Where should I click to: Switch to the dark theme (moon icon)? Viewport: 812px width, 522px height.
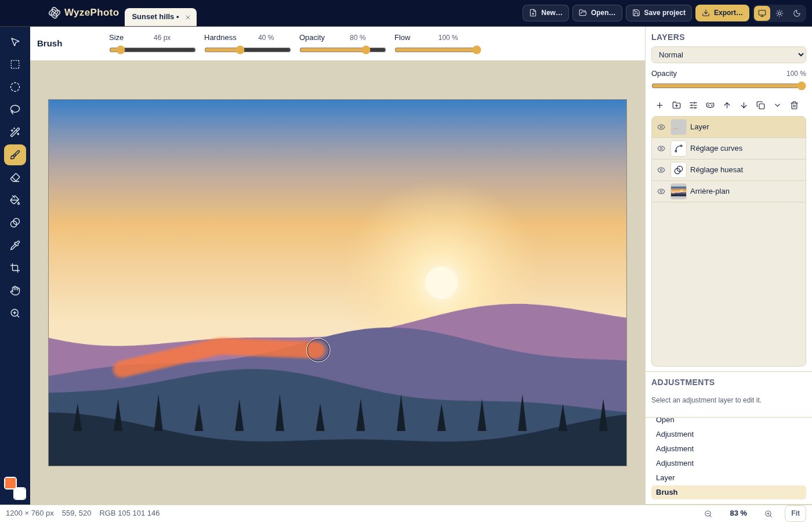[797, 13]
